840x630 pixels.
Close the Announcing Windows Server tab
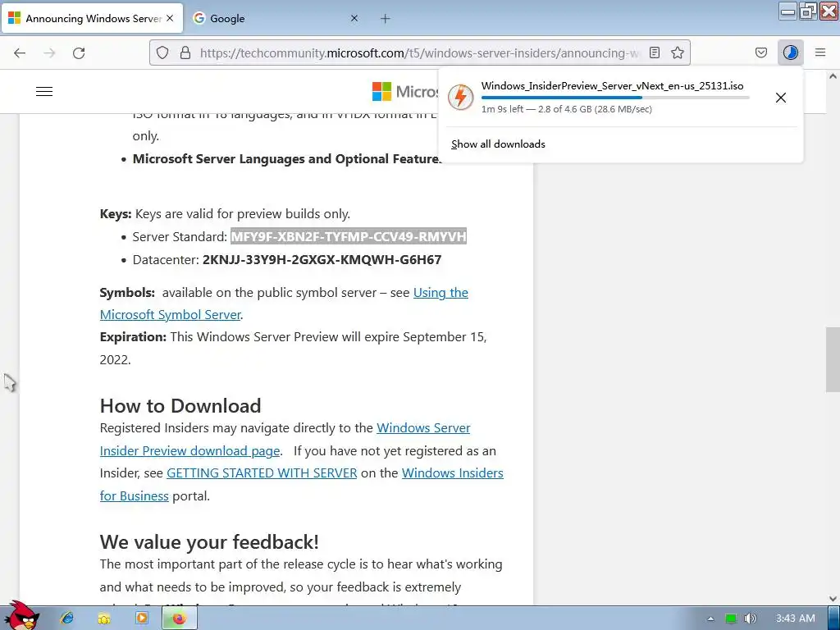point(170,18)
